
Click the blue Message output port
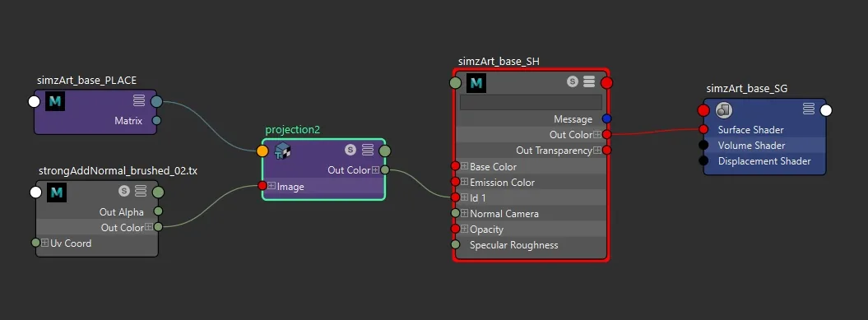pos(606,118)
